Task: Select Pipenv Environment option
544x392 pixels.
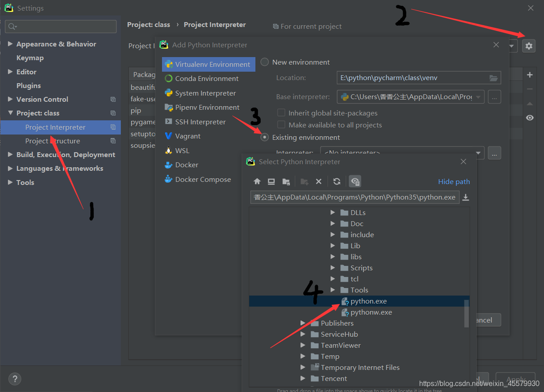Action: point(207,108)
